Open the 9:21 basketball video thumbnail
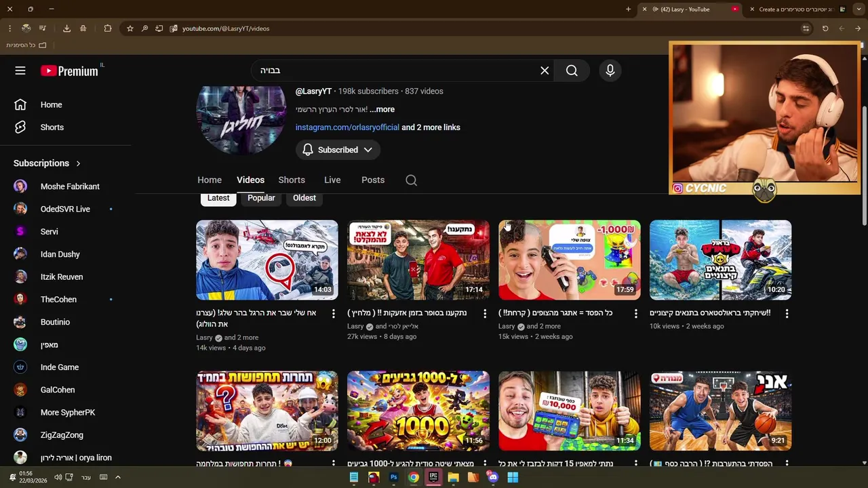Viewport: 868px width, 488px height. coord(720,411)
